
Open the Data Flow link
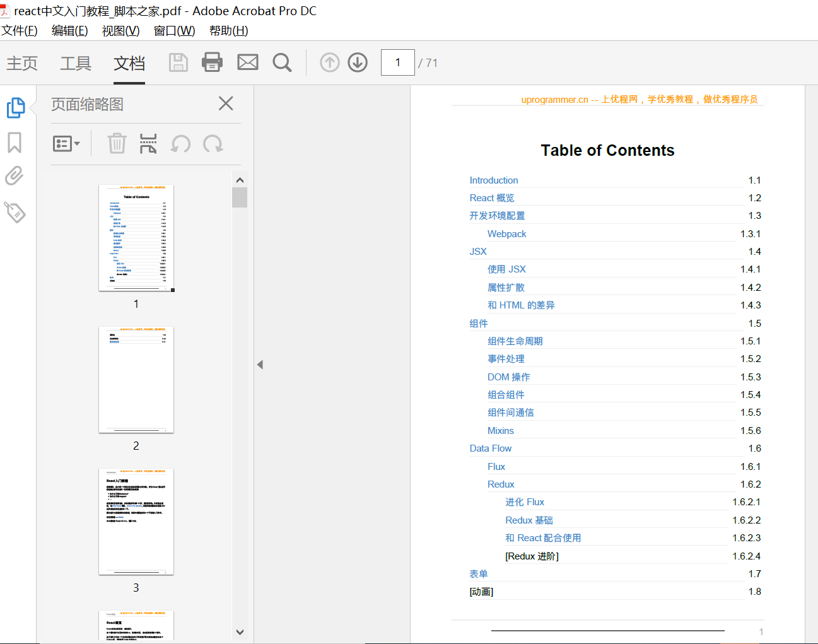tap(491, 448)
